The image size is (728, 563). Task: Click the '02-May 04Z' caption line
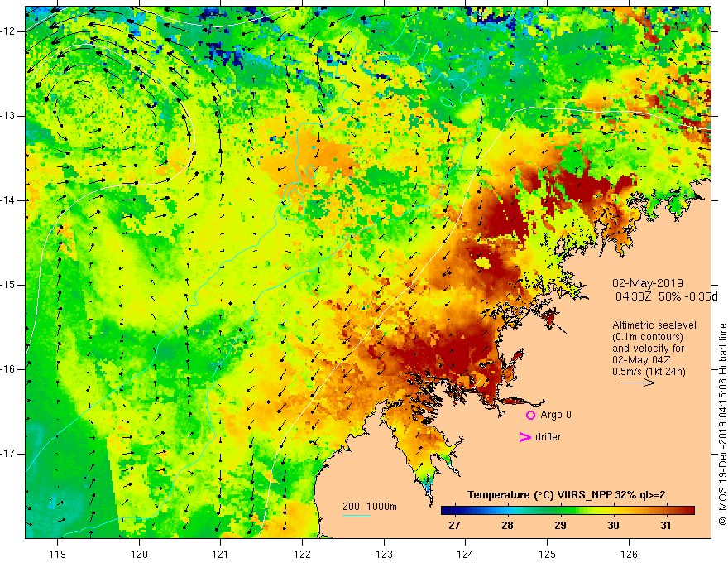641,360
